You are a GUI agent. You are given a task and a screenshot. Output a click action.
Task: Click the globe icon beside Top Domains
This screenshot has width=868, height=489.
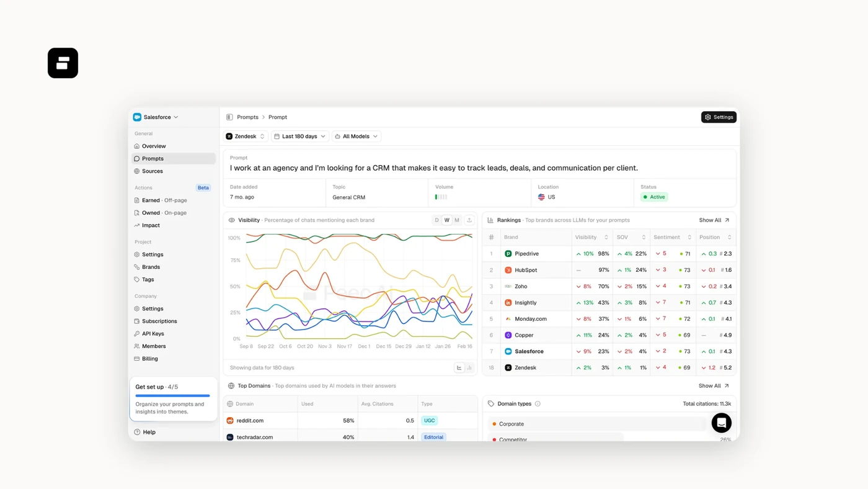[x=231, y=386]
